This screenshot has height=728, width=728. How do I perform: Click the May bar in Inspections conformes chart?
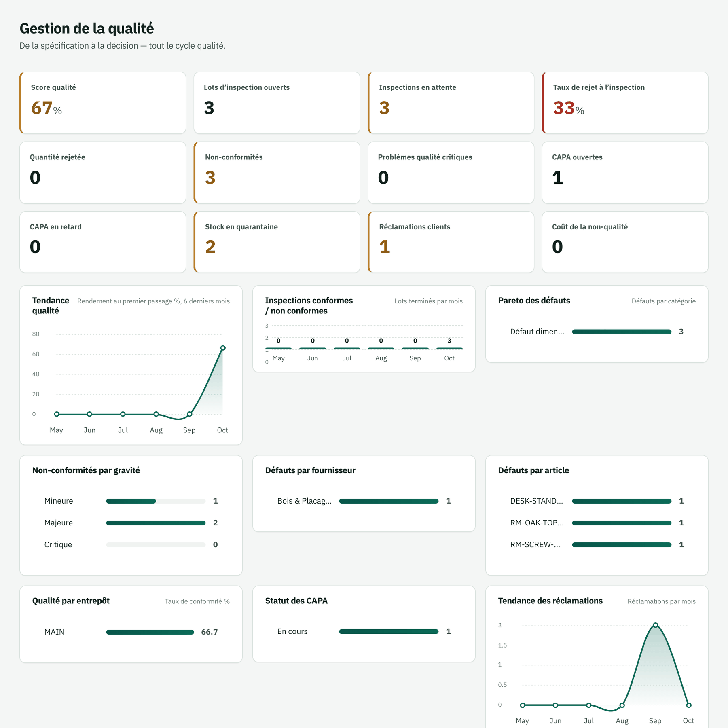(x=278, y=349)
